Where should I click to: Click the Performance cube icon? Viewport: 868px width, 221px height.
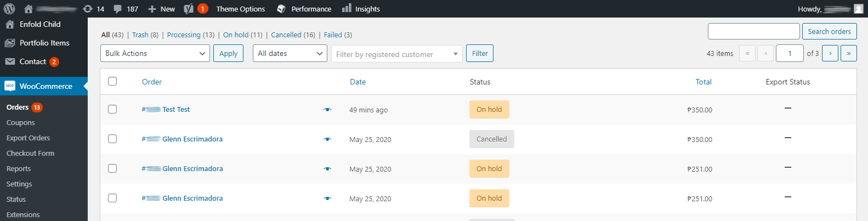[281, 9]
